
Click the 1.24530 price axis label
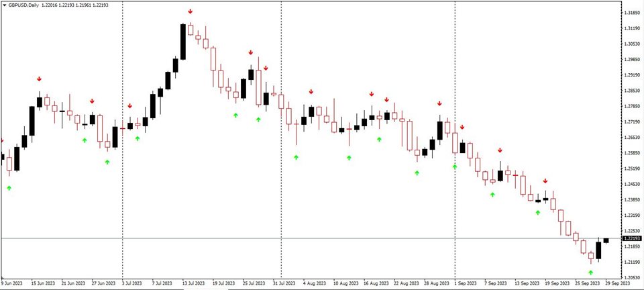tap(631, 185)
